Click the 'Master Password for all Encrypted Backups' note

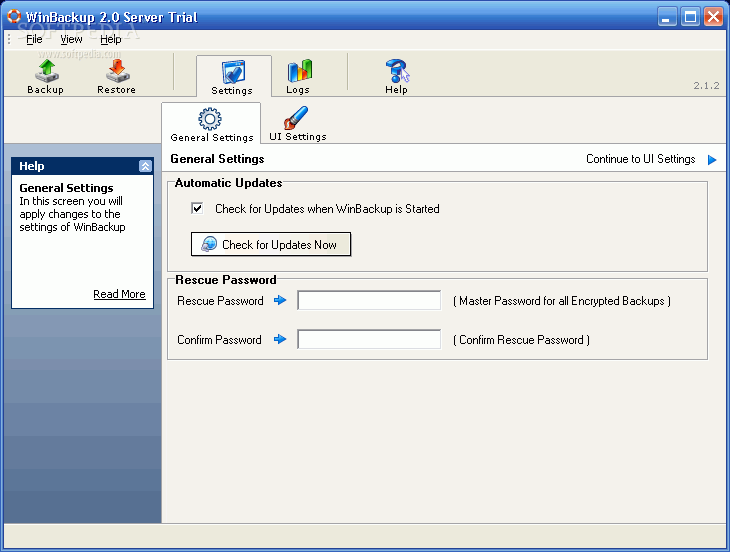pyautogui.click(x=561, y=301)
